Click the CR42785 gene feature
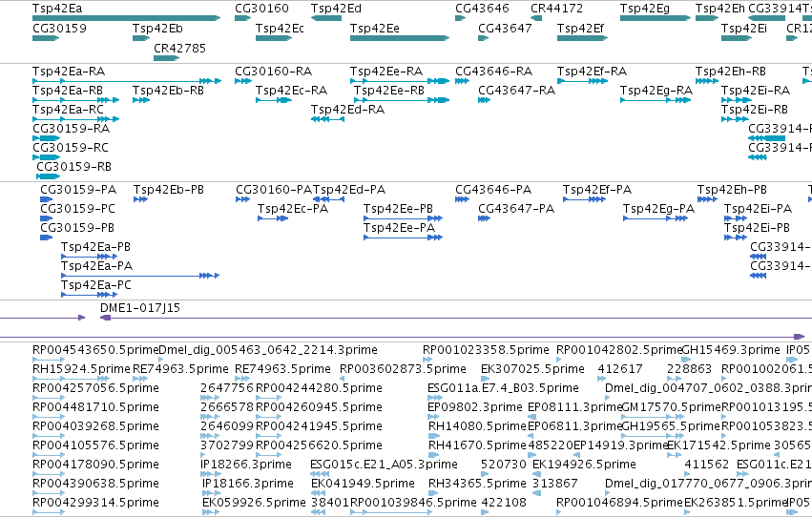This screenshot has height=517, width=812. 166,58
